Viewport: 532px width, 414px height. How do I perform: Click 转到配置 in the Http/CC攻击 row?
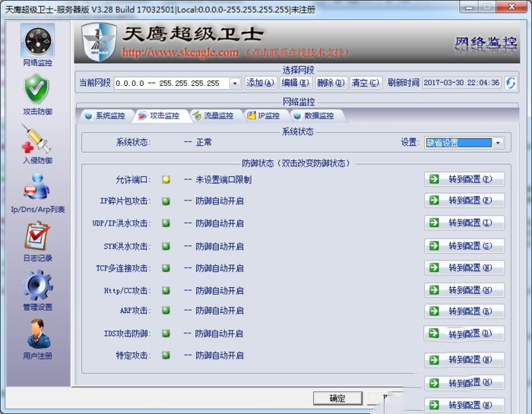464,290
